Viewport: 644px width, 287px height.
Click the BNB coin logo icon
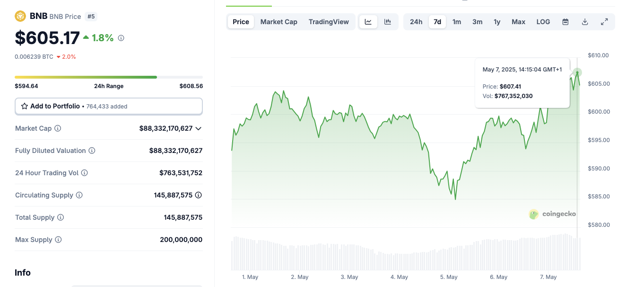(20, 16)
